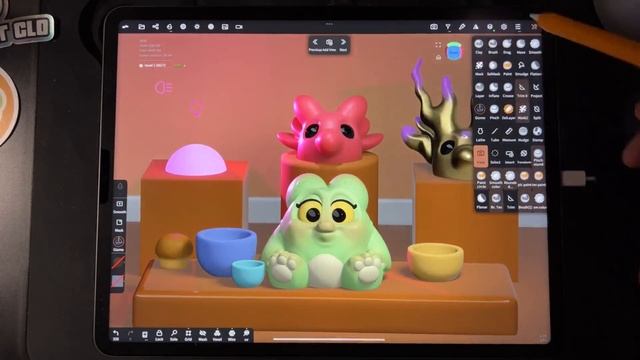The height and width of the screenshot is (360, 640).
Task: Select the Insert tool
Action: 509,156
